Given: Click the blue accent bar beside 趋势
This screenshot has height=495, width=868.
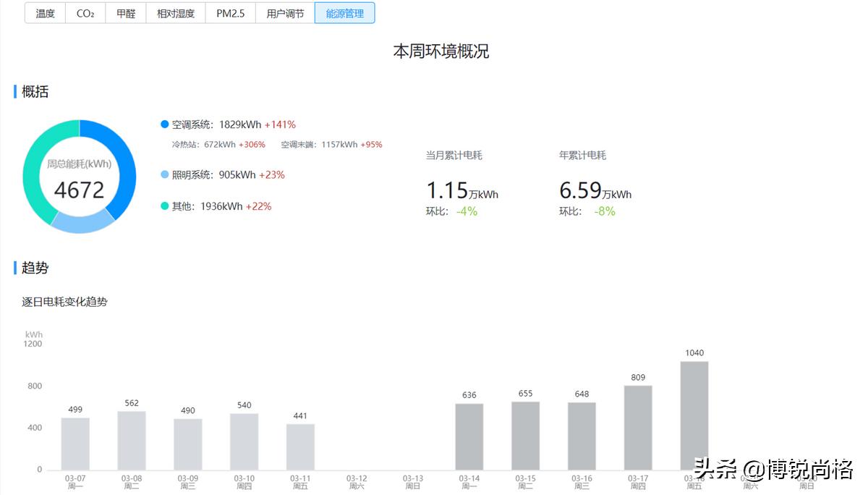Looking at the screenshot, I should tap(14, 268).
